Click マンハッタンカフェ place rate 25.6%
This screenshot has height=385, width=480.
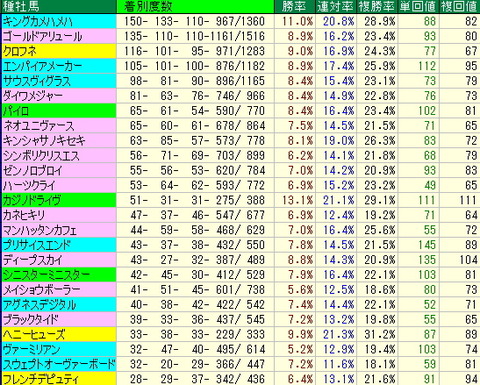(379, 230)
